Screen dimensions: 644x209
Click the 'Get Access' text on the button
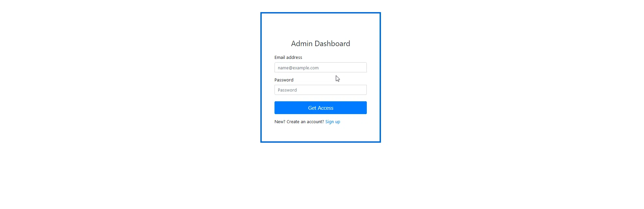321,108
